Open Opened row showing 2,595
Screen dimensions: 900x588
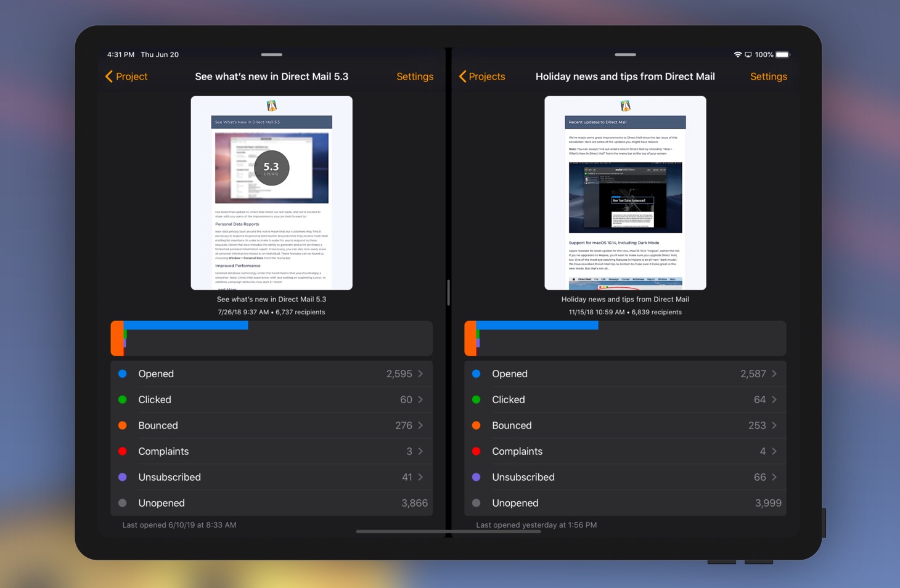pyautogui.click(x=272, y=374)
